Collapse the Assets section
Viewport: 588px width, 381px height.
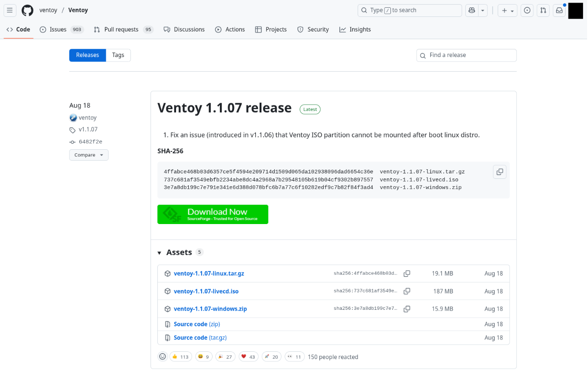pos(160,253)
